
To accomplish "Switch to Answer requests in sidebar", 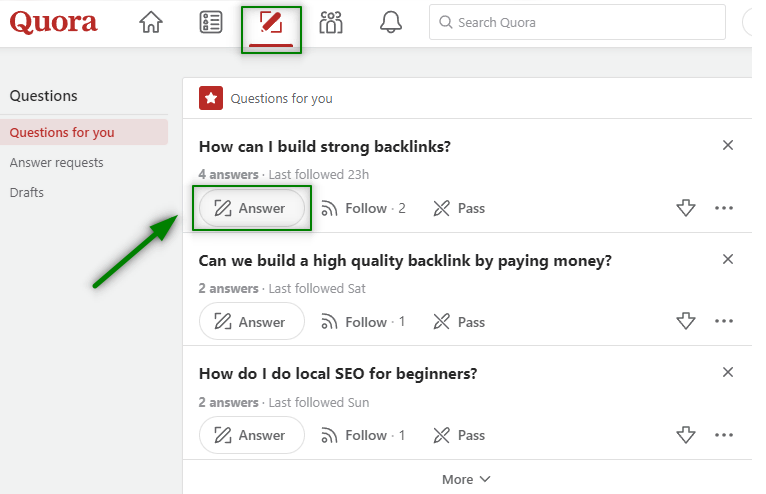I will point(56,162).
